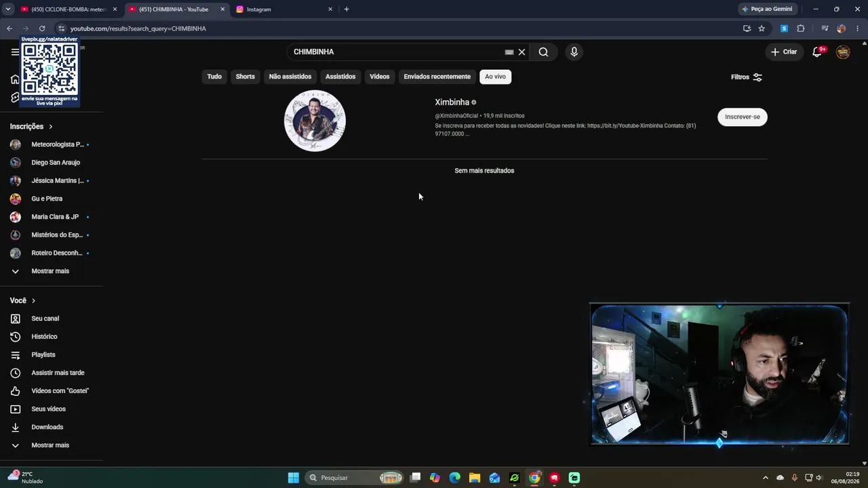Select the Enviados recentemente filter chip
868x488 pixels.
437,77
